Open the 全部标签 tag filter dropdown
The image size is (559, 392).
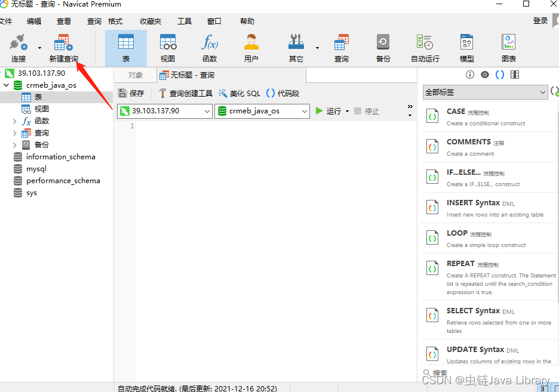[x=485, y=92]
